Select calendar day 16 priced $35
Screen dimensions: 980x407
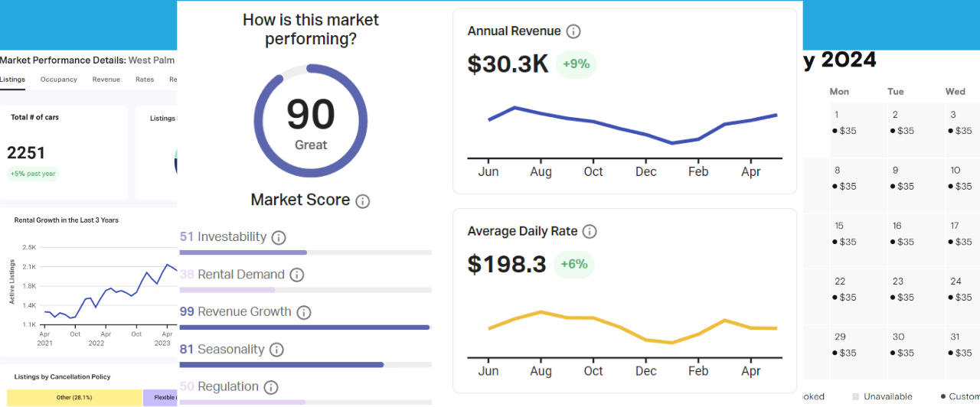905,234
